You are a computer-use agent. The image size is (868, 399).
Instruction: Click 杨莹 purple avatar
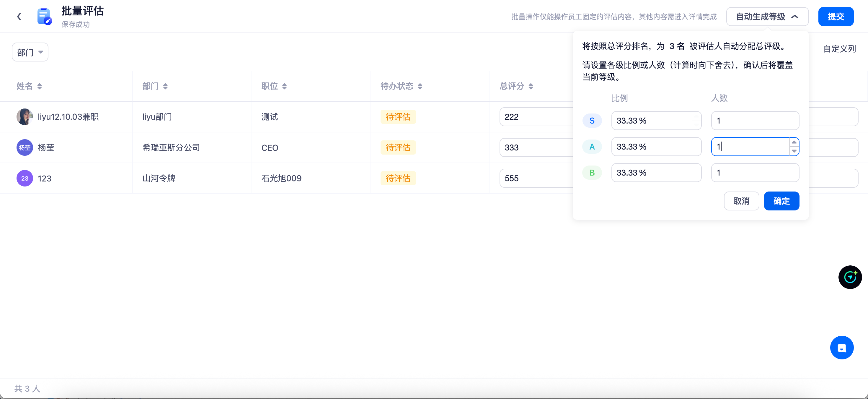[x=25, y=147]
